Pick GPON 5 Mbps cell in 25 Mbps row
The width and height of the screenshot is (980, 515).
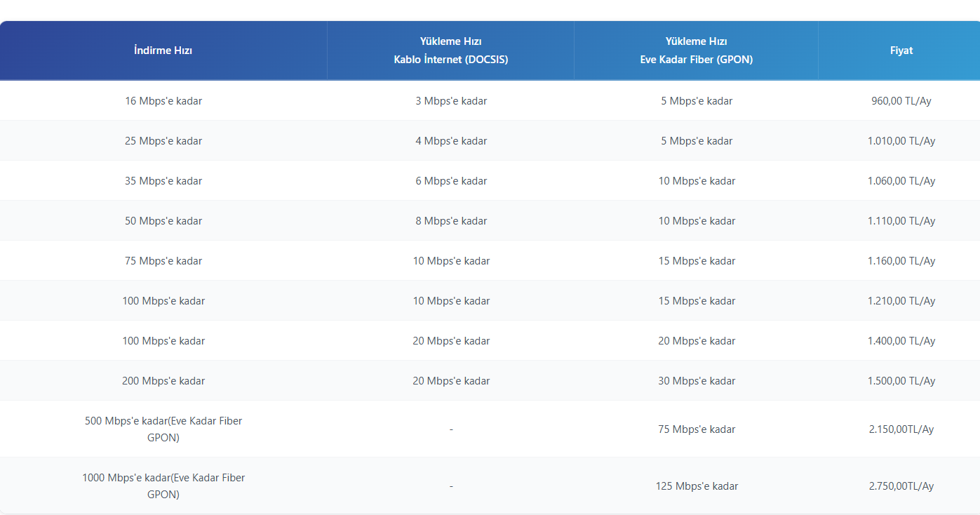[697, 141]
